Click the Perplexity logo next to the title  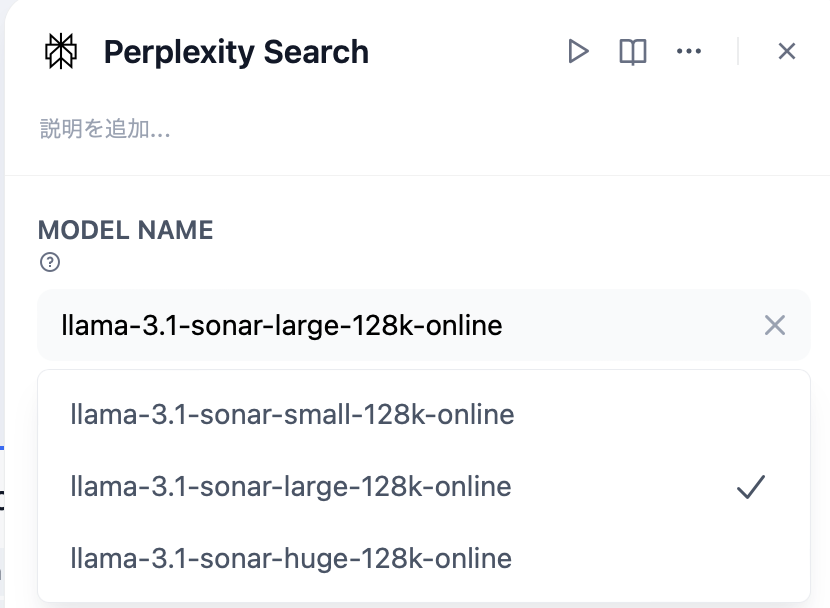(60, 51)
